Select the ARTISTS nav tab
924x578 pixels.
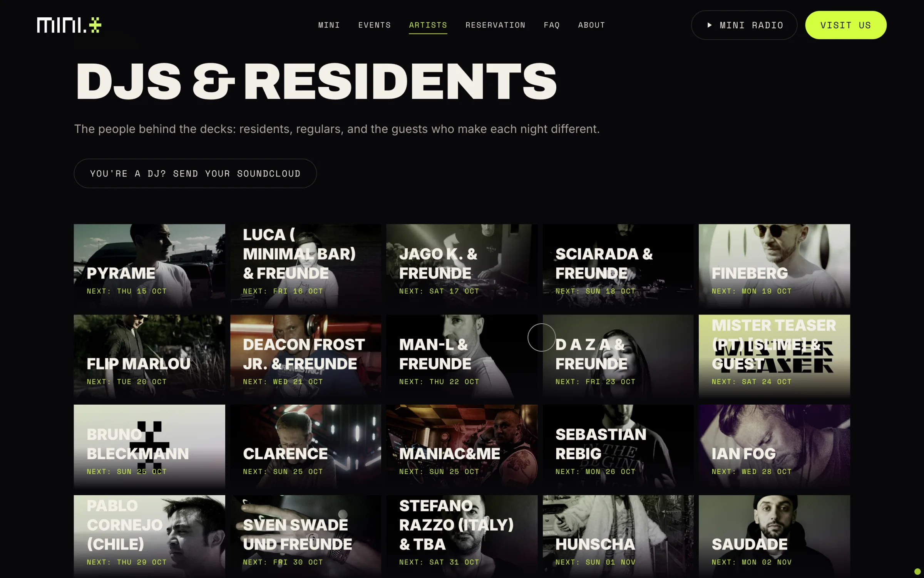click(x=428, y=25)
